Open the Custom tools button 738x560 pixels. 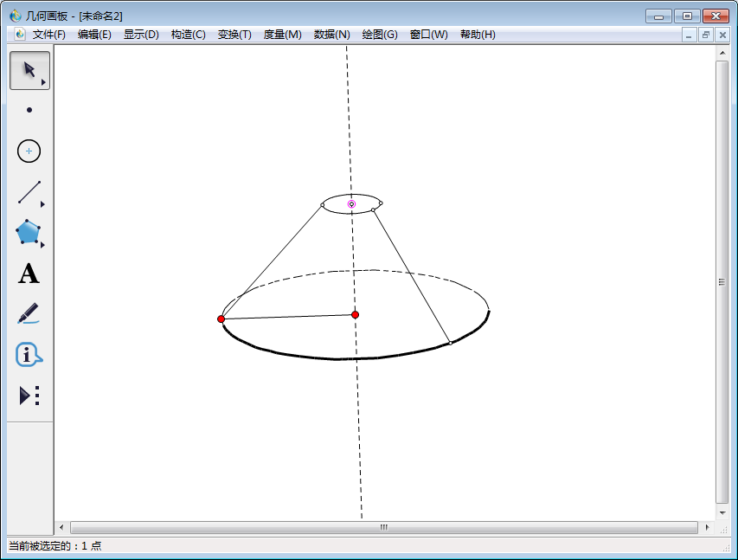29,396
